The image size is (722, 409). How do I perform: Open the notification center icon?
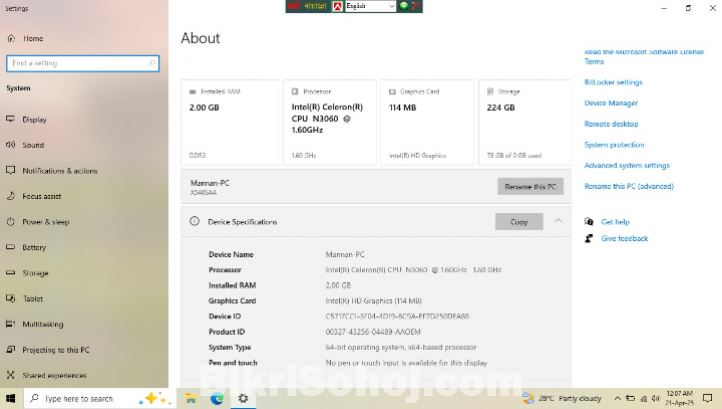[x=707, y=398]
